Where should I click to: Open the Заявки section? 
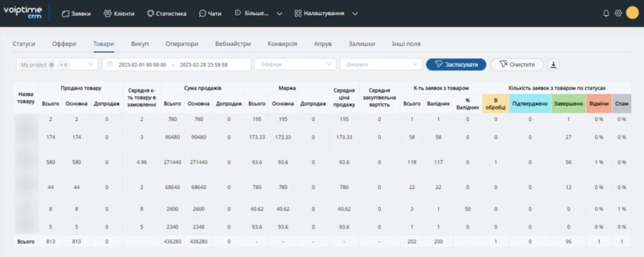click(x=76, y=14)
